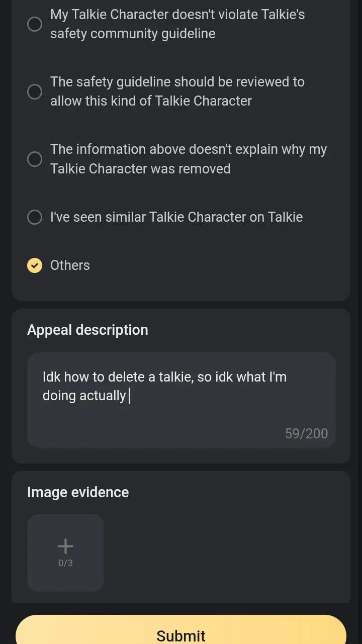
Task: Focus the Appeal description text box
Action: pyautogui.click(x=181, y=412)
